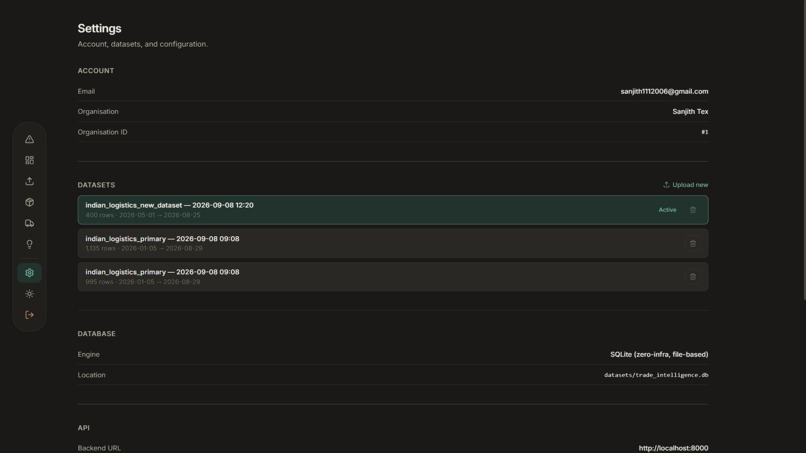This screenshot has width=806, height=453.
Task: Click the Engine label
Action: coord(88,354)
